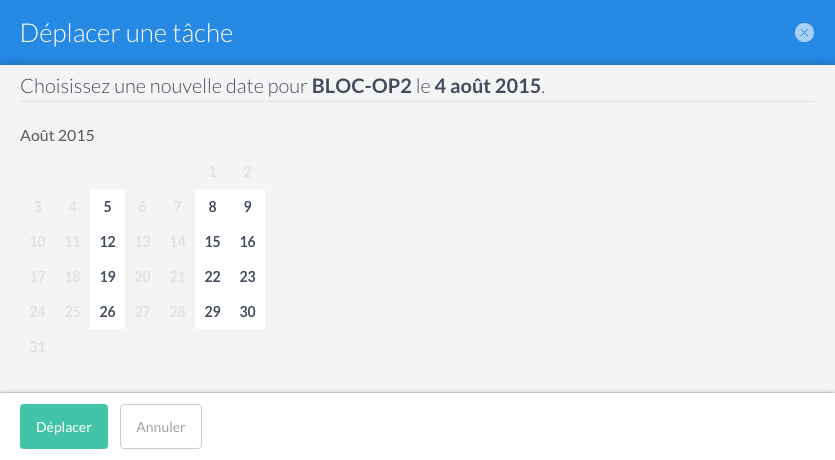The height and width of the screenshot is (460, 835).
Task: Select date 29 in August
Action: 212,312
